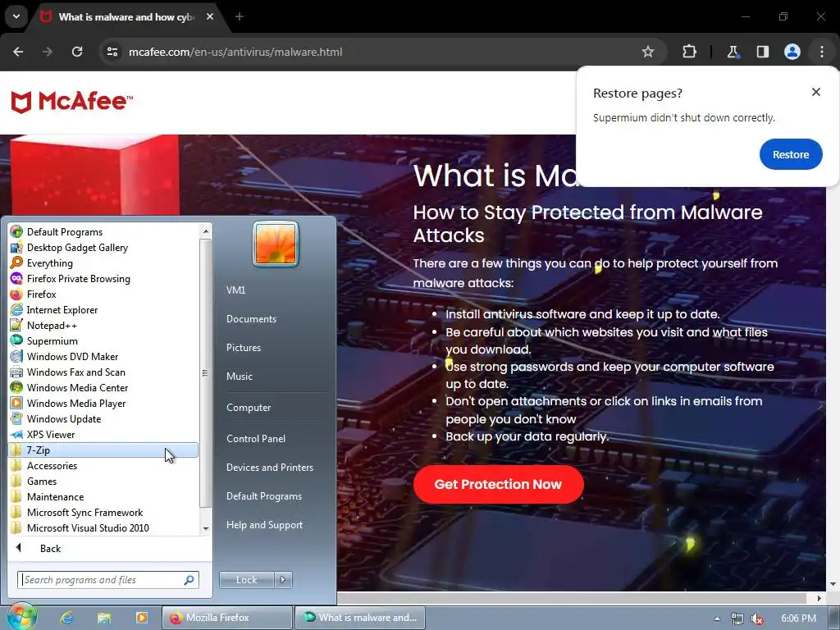Open the browser three-dot menu
Screen dimensions: 840x630
point(822,52)
